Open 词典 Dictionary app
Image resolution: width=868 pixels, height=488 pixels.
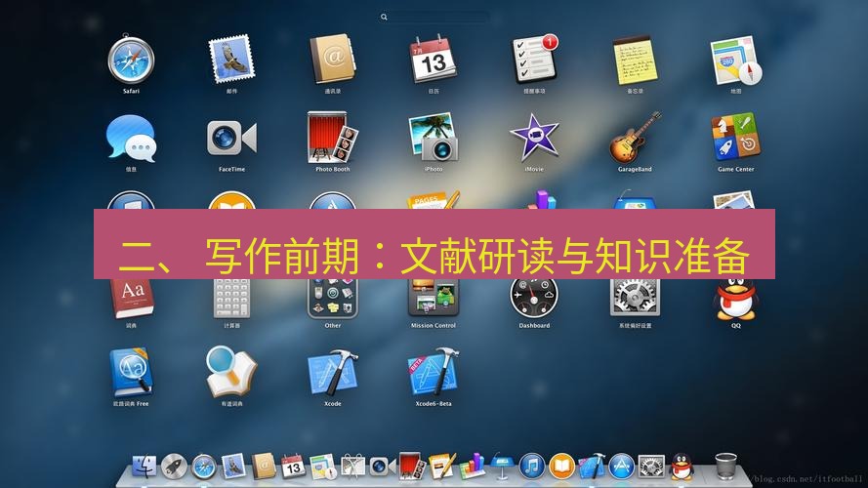(x=131, y=299)
